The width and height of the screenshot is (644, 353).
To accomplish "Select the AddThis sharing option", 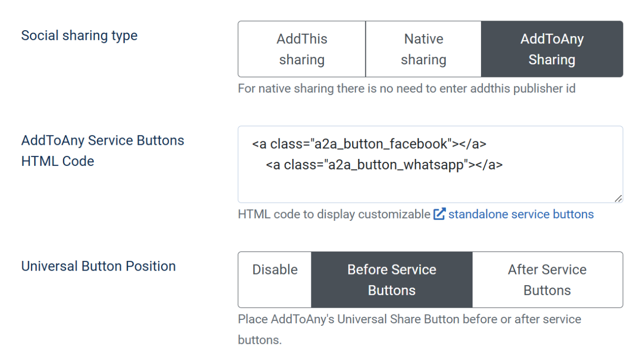I will (x=302, y=49).
